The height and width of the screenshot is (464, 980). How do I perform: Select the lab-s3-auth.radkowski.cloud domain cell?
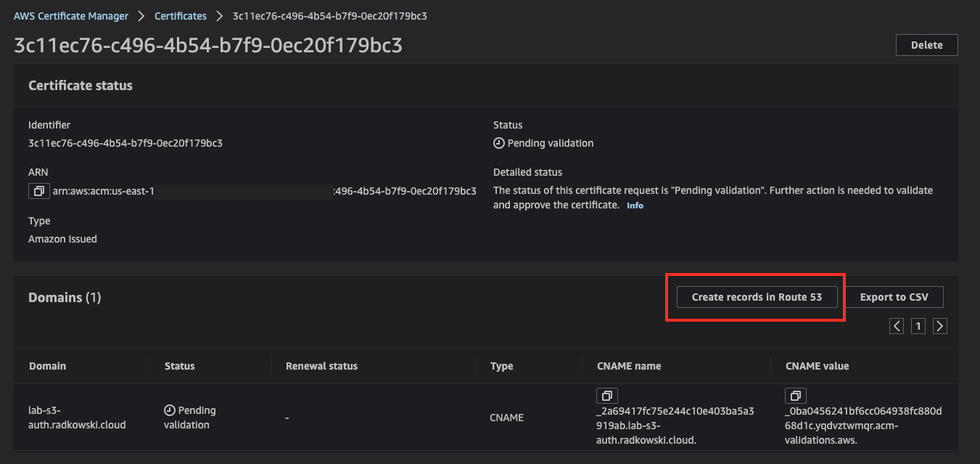[x=77, y=418]
